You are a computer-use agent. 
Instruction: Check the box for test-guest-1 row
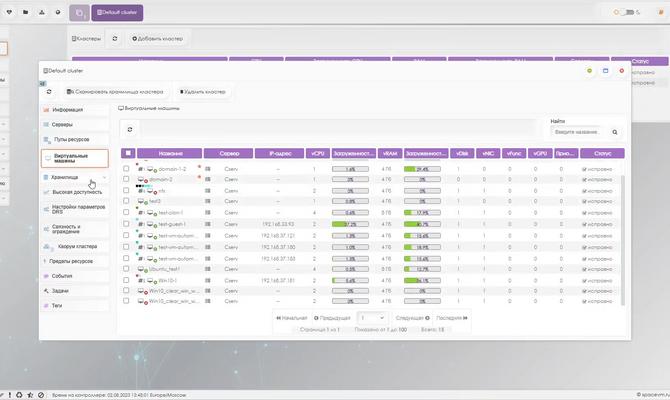126,224
